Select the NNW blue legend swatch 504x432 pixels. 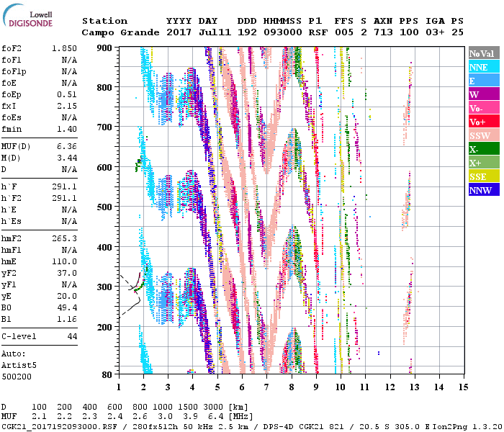pos(483,190)
